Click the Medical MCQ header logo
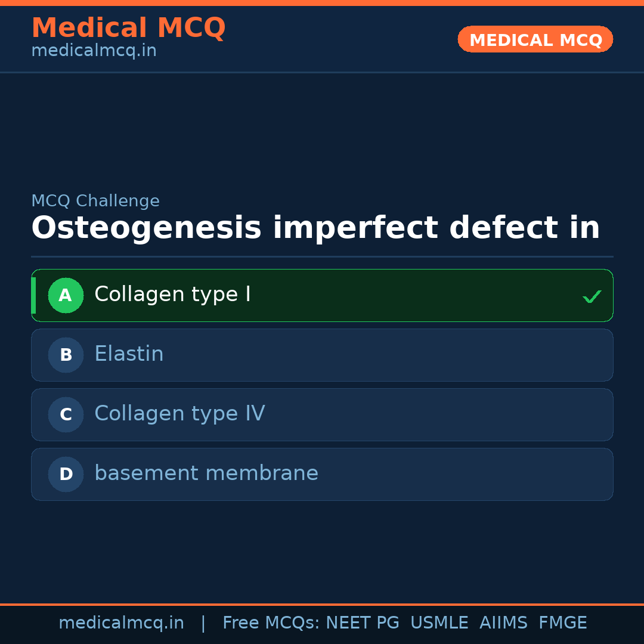 (128, 27)
